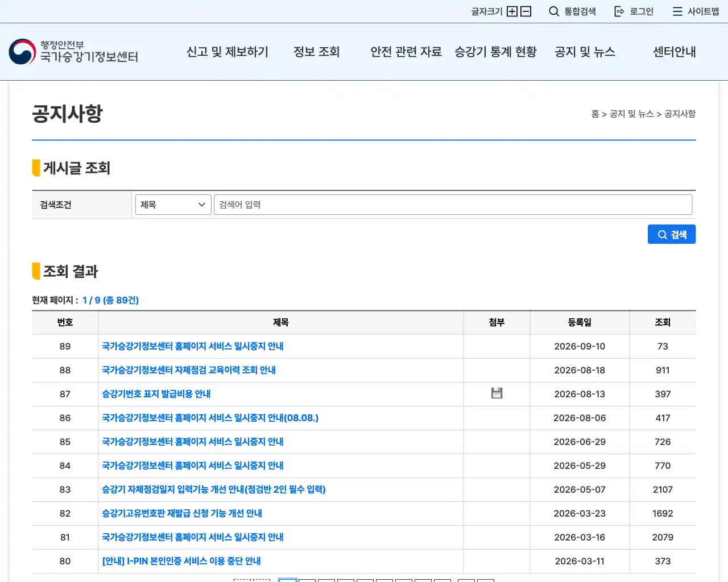The height and width of the screenshot is (582, 728).
Task: Click the 국가승강기정보센터 logo
Action: 74,52
